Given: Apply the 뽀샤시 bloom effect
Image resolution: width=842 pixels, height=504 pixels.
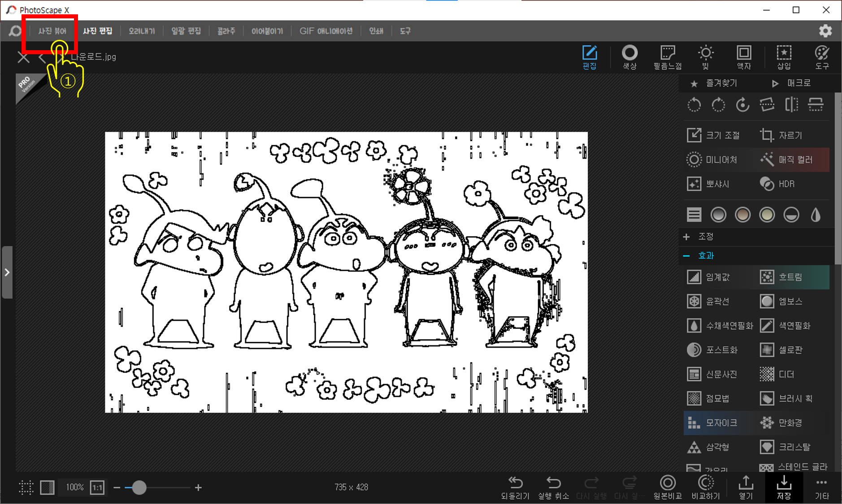Looking at the screenshot, I should point(708,184).
